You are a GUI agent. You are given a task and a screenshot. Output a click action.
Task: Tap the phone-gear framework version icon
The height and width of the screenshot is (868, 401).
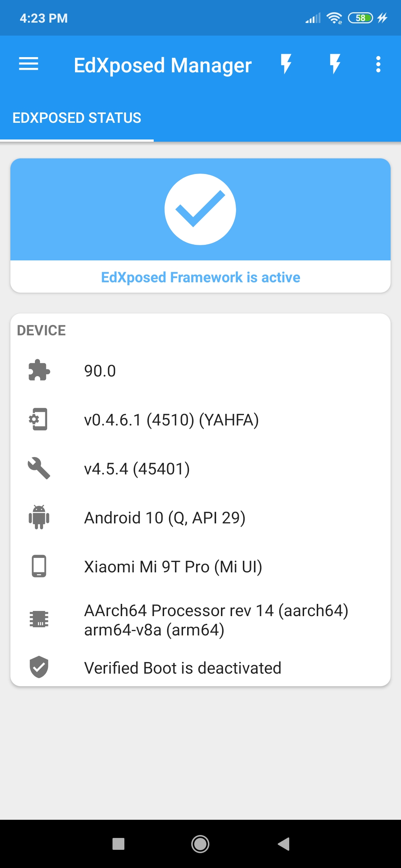pyautogui.click(x=39, y=419)
